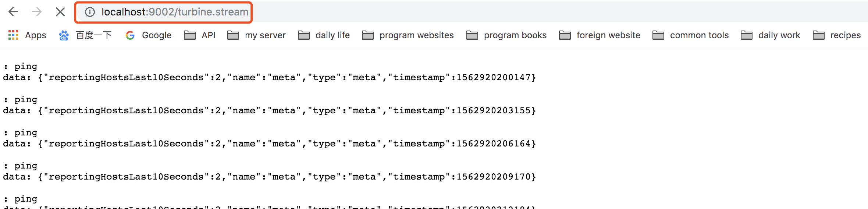This screenshot has height=209, width=868.
Task: Stop page loading with X button
Action: (60, 12)
